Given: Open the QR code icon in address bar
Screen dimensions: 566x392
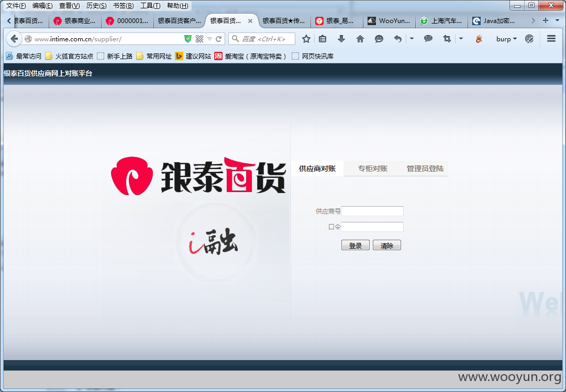Looking at the screenshot, I should click(199, 39).
